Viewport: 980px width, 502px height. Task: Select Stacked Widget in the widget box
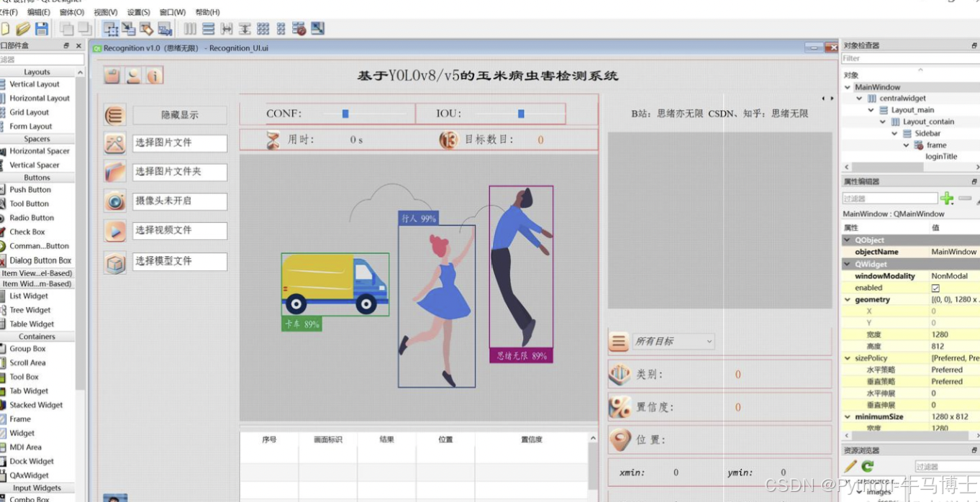36,405
